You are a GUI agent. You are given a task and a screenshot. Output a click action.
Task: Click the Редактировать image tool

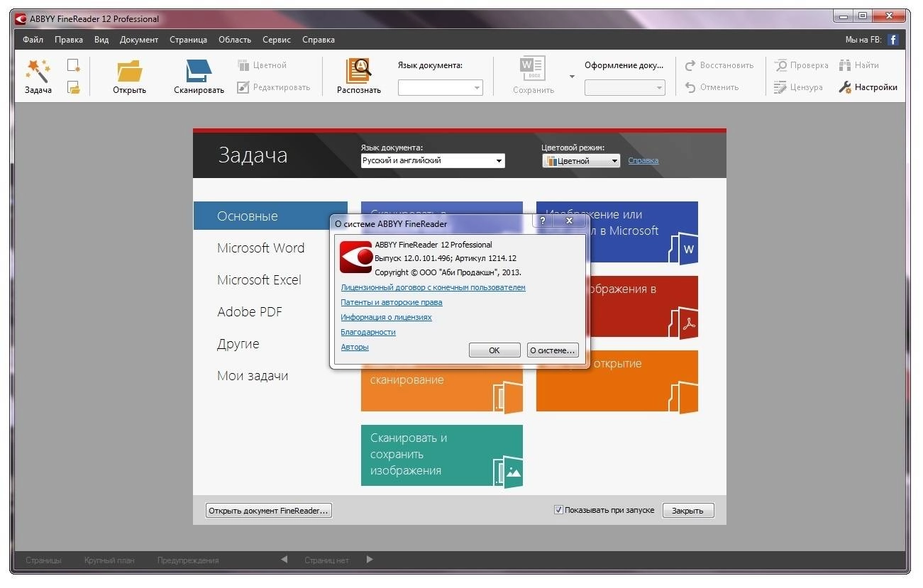click(x=274, y=87)
